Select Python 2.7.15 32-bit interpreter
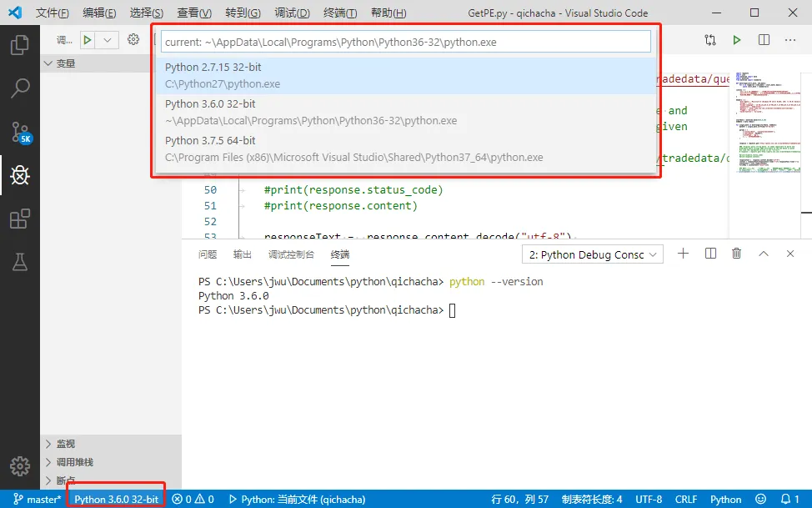The width and height of the screenshot is (812, 508). pyautogui.click(x=407, y=76)
